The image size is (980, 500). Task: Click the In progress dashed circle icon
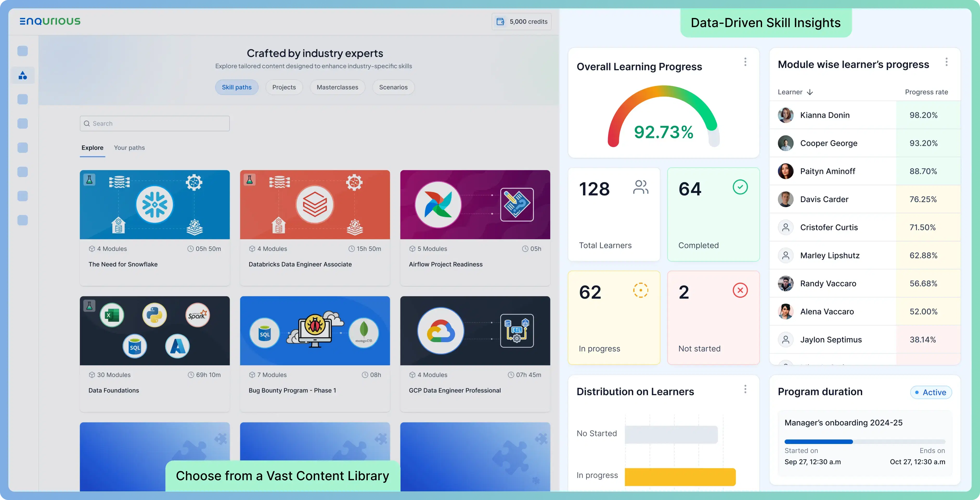tap(641, 291)
